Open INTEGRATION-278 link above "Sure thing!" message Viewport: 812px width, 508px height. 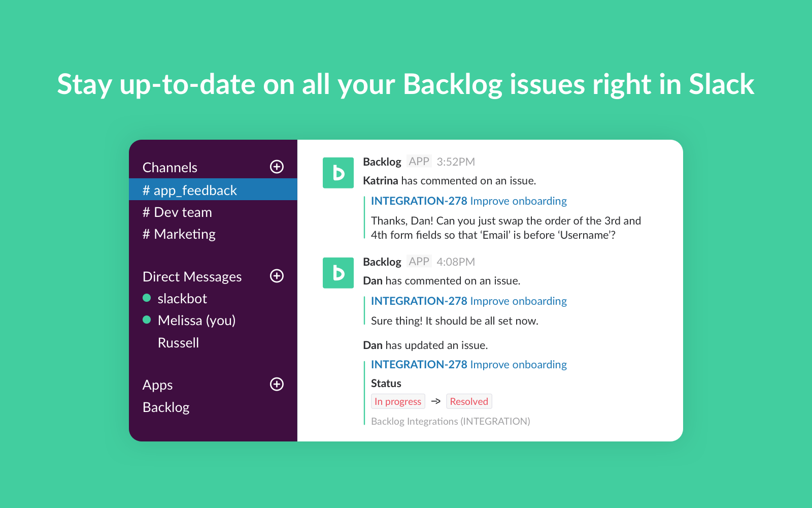coord(469,301)
